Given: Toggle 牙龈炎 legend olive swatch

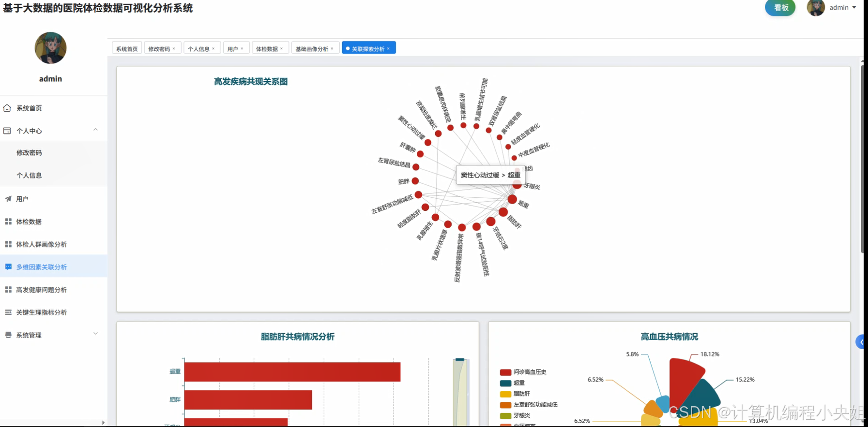Looking at the screenshot, I should click(505, 416).
